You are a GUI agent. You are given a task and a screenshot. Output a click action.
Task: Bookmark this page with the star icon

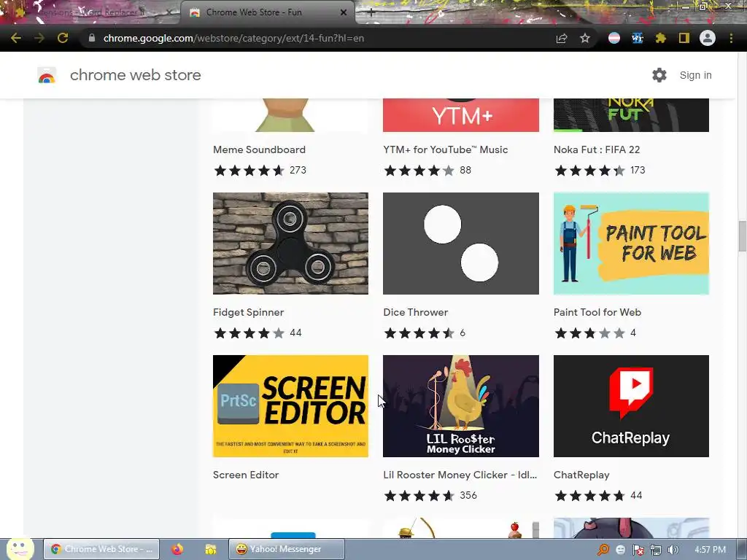[x=585, y=38]
